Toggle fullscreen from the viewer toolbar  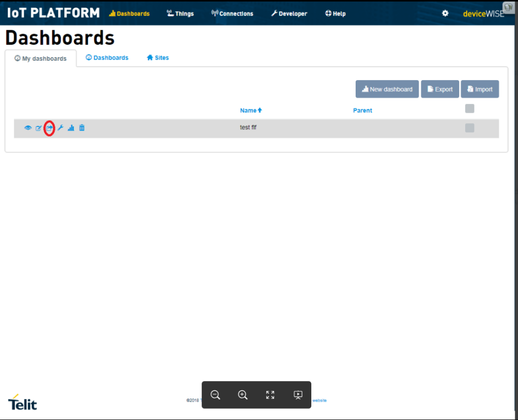tap(270, 394)
